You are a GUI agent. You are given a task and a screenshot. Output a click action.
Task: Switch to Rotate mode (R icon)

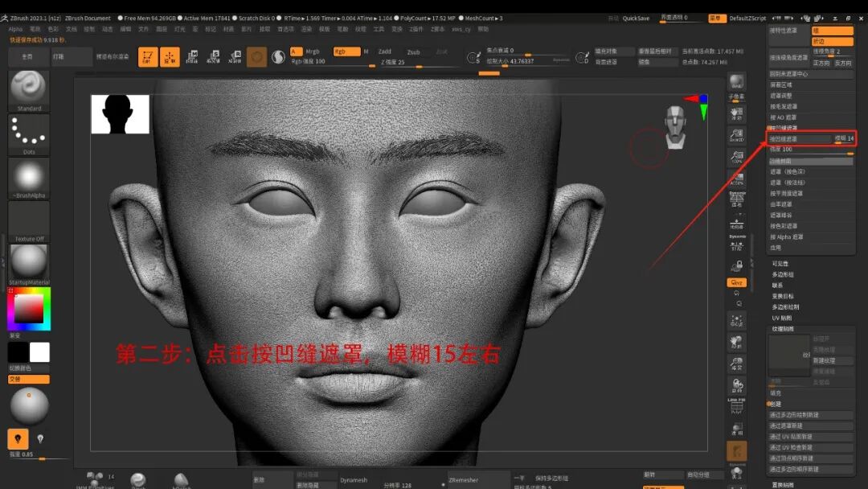(235, 56)
